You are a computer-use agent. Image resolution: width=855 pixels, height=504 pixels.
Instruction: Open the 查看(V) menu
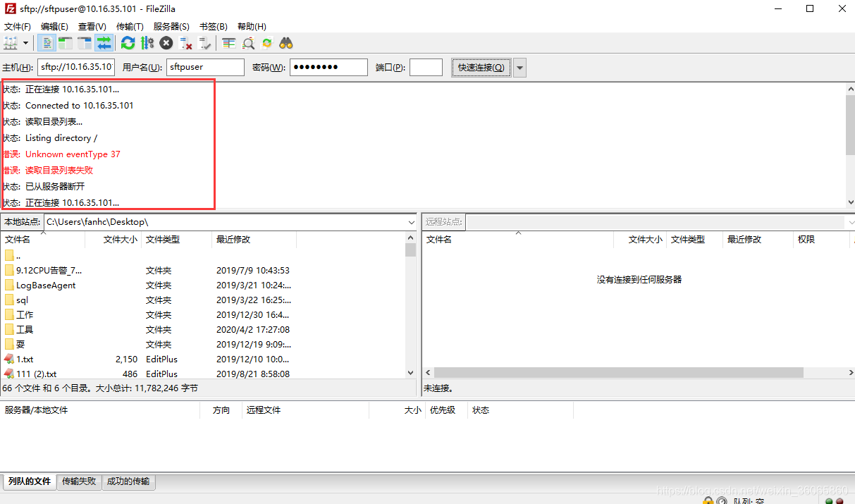(92, 27)
